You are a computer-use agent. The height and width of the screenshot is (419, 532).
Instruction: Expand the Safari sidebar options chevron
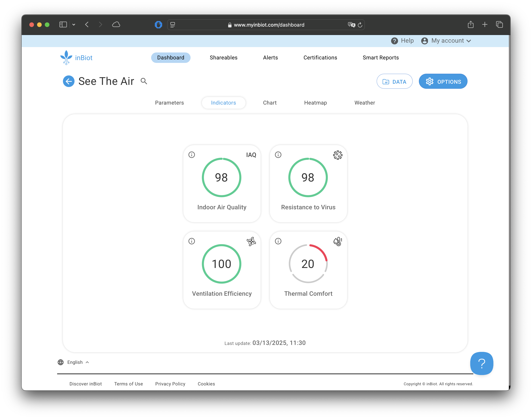(74, 24)
